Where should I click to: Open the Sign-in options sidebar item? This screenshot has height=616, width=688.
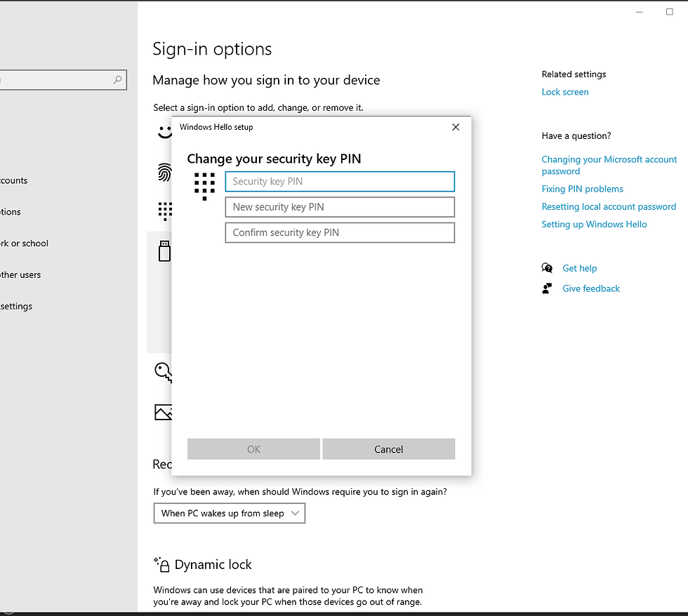coord(11,212)
